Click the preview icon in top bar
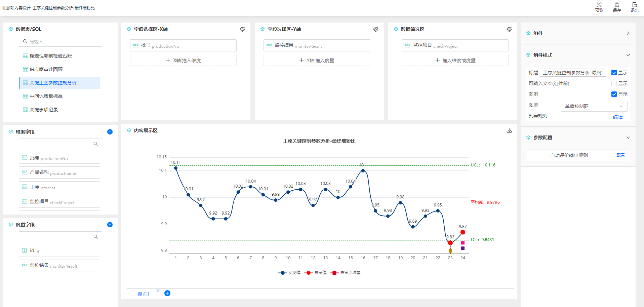 (x=599, y=5)
